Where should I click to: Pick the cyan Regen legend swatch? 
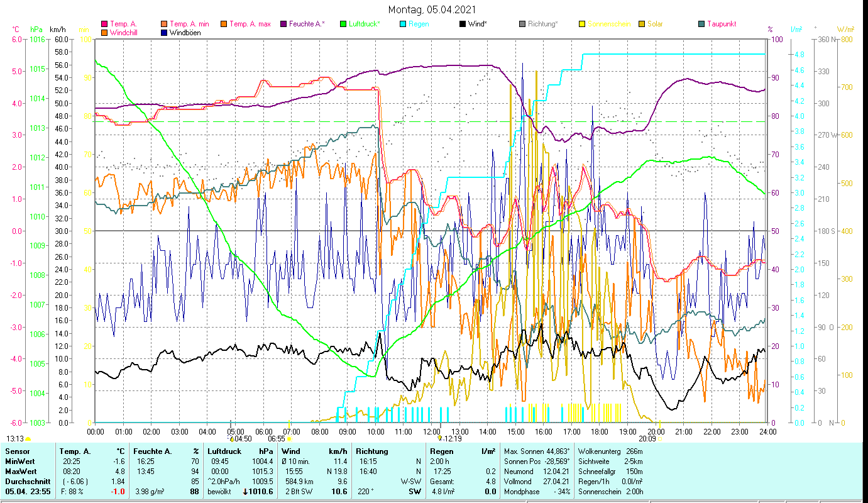pyautogui.click(x=403, y=25)
